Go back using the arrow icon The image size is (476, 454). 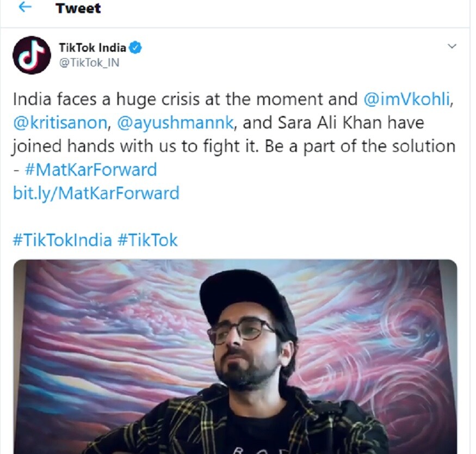click(x=25, y=7)
